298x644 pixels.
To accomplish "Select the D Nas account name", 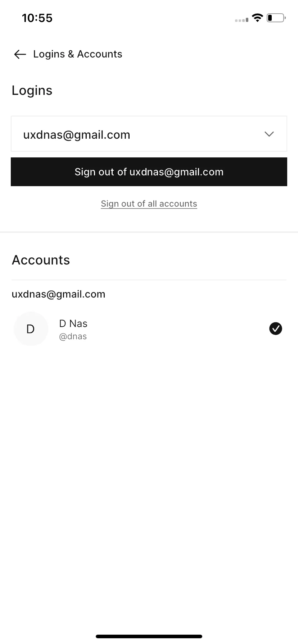I will click(x=73, y=323).
